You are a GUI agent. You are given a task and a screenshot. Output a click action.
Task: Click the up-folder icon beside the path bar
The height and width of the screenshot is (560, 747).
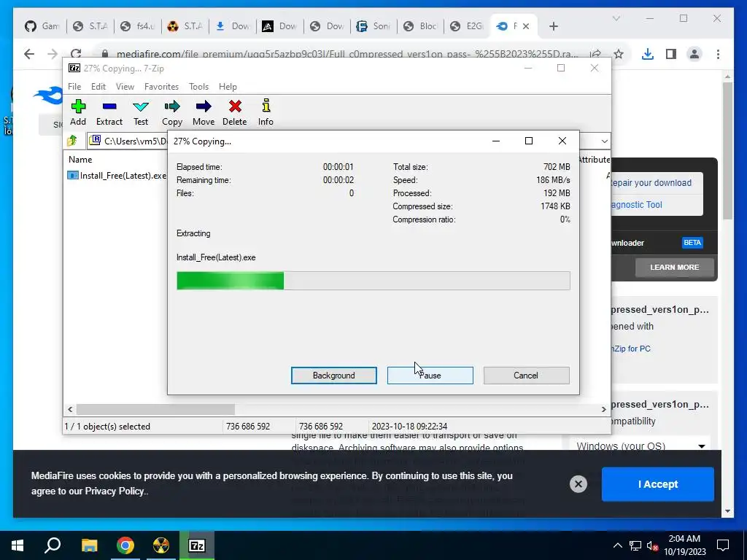coord(72,141)
